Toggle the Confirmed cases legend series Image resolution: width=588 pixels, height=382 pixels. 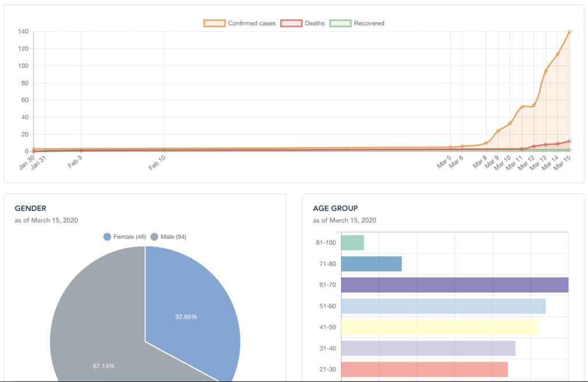click(239, 24)
